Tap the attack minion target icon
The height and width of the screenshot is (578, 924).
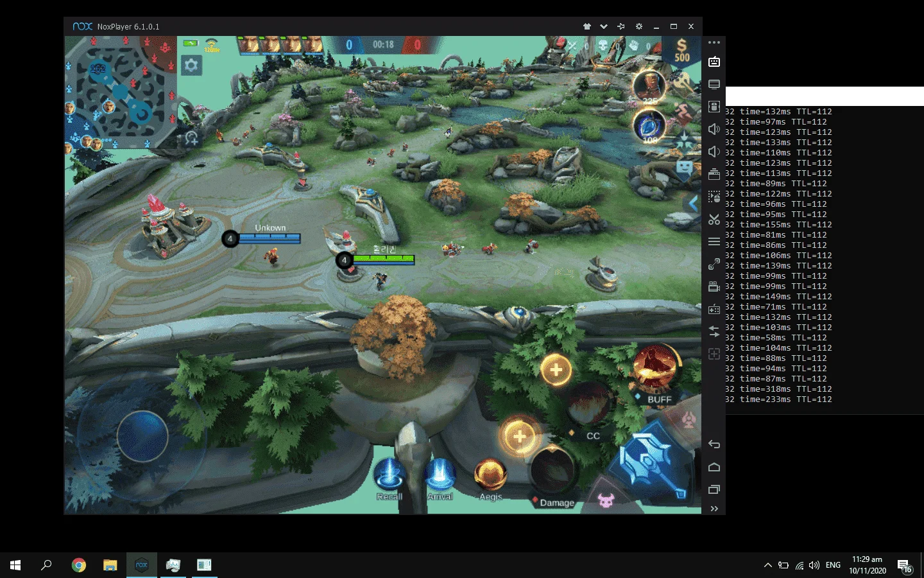click(x=606, y=499)
